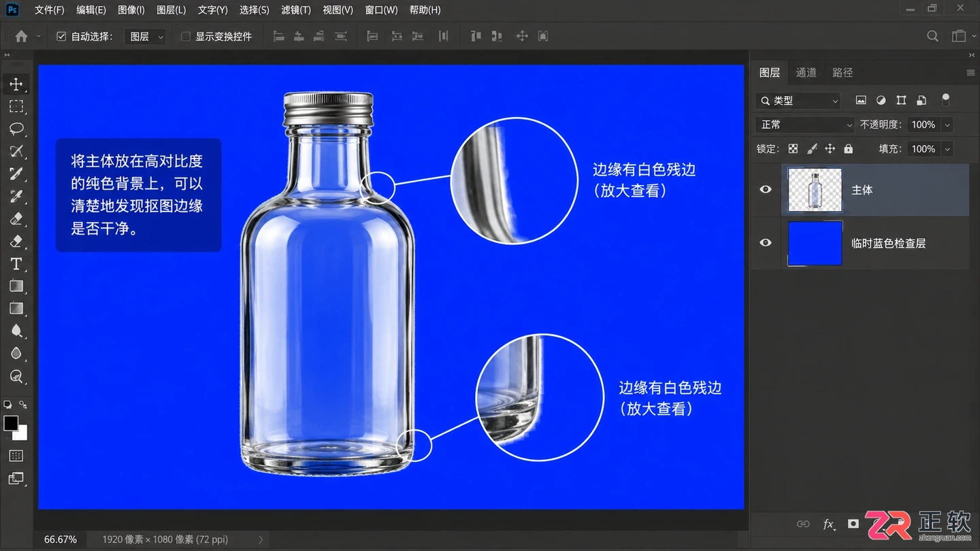Click the lock all padlock icon
Screen dimensions: 980x551
point(849,149)
